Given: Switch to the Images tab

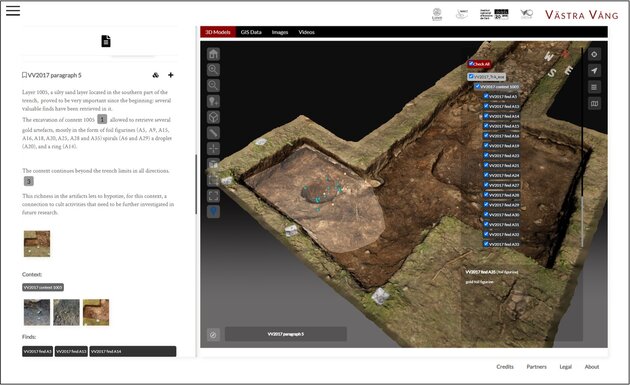Looking at the screenshot, I should click(x=280, y=32).
